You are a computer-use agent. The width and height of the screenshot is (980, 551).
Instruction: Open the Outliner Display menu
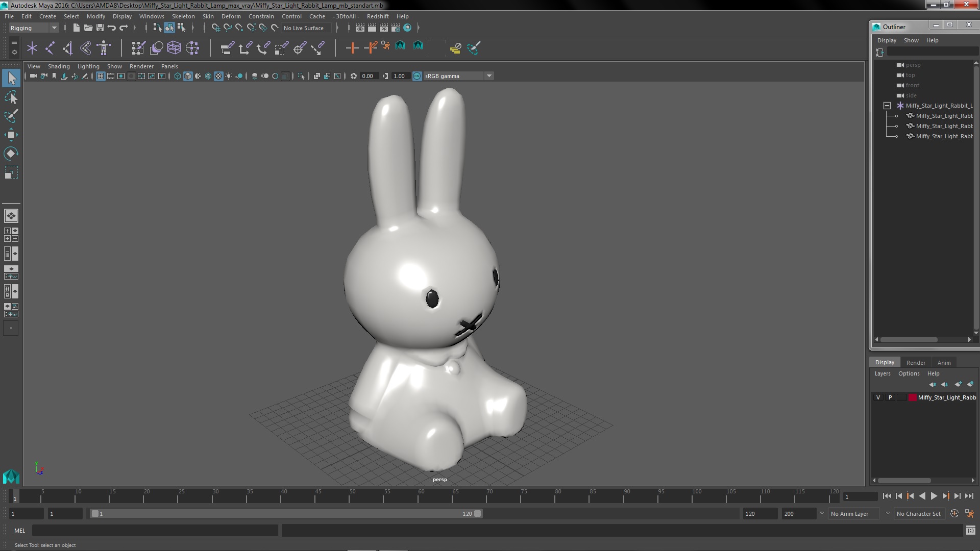click(887, 40)
